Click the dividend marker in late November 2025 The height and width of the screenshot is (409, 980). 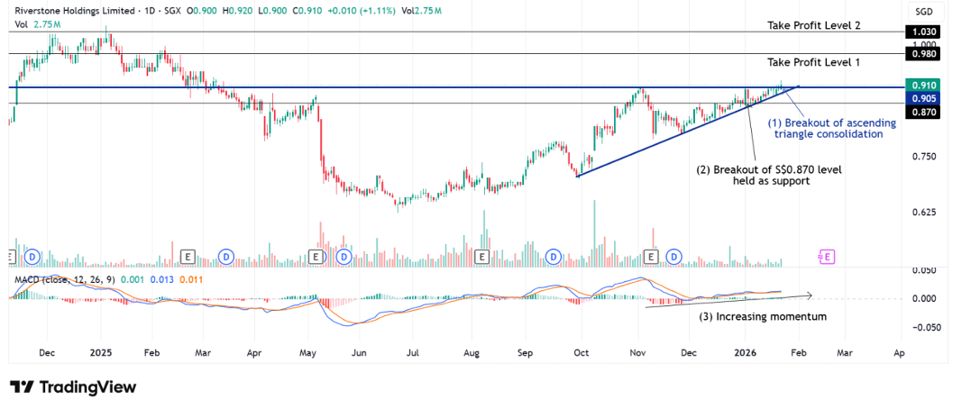click(x=673, y=257)
